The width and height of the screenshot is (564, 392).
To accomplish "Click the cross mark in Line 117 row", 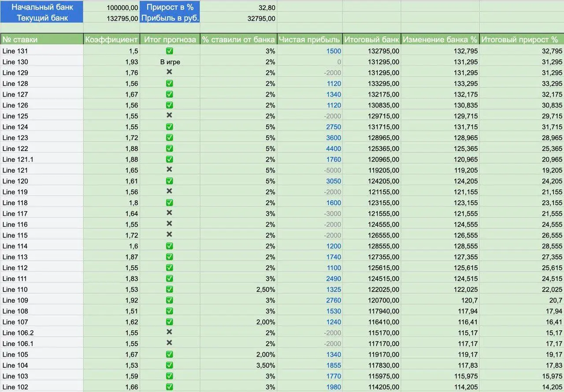I will click(x=170, y=213).
